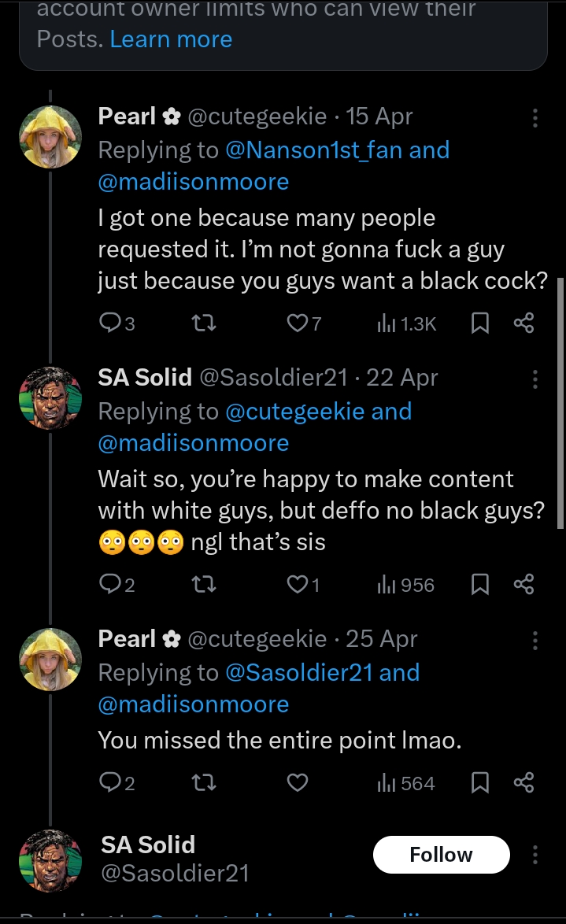Open more options on Pearl's 25 Apr tweet
Screen dimensions: 566x924
(x=535, y=639)
